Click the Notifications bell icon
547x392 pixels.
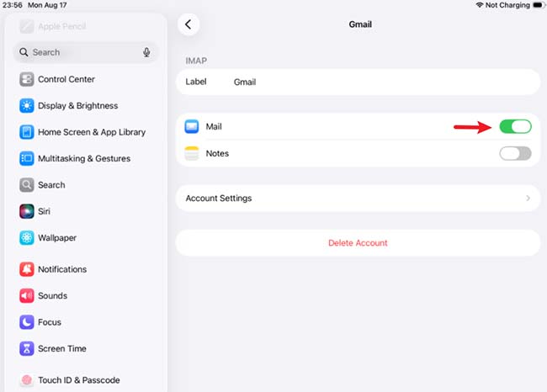27,269
